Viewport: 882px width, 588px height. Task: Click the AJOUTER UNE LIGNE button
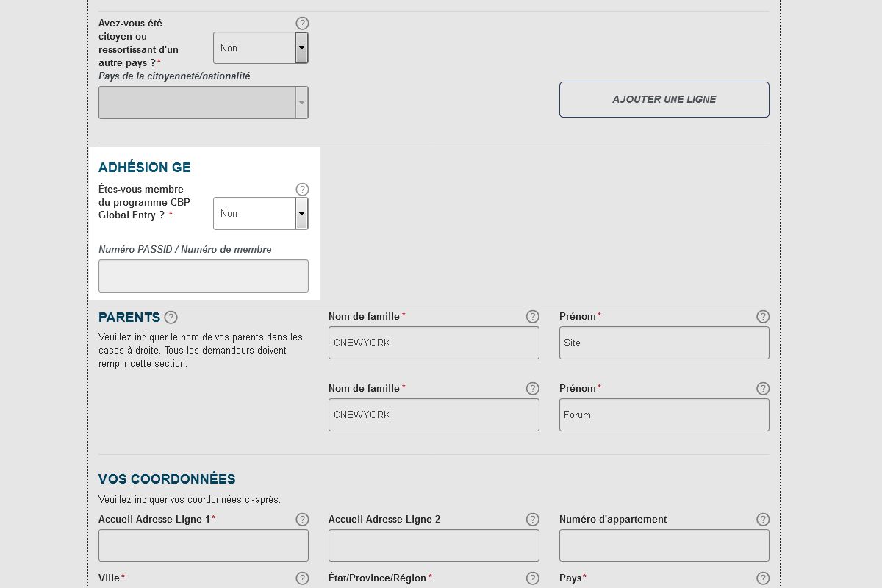pyautogui.click(x=664, y=99)
